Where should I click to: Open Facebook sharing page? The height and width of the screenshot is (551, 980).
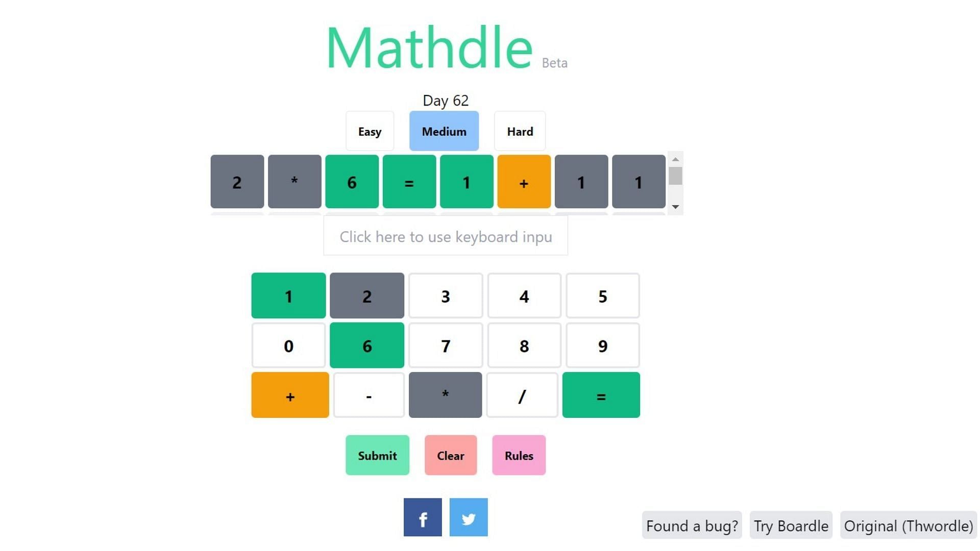click(422, 517)
